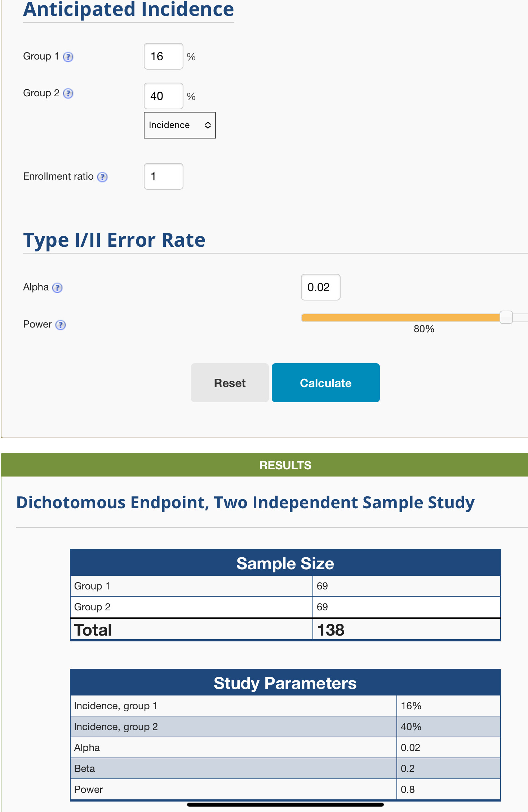Click the Power slider handle
Screen dimensions: 528x812
point(506,317)
